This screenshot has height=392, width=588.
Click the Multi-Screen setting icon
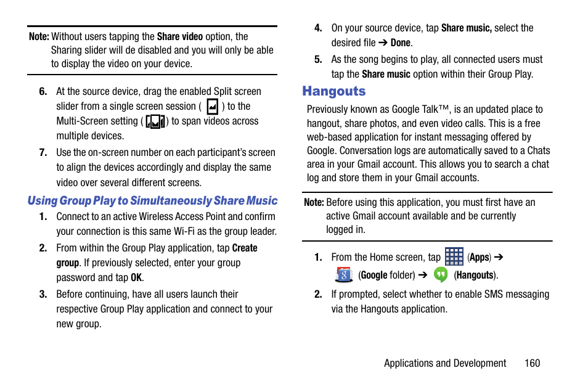[155, 121]
